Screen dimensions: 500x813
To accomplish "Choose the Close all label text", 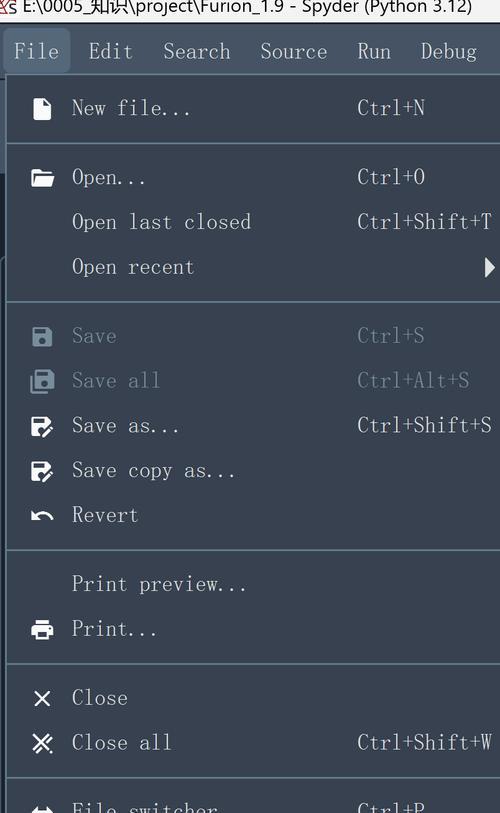I will click(x=121, y=742).
